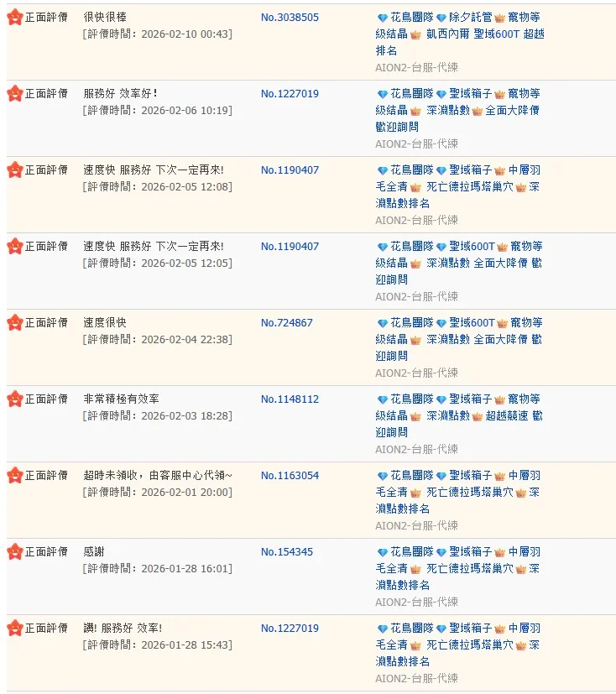Click the red star beside the 很快很棒 review
Screen dimensions: 616x694
[x=14, y=17]
